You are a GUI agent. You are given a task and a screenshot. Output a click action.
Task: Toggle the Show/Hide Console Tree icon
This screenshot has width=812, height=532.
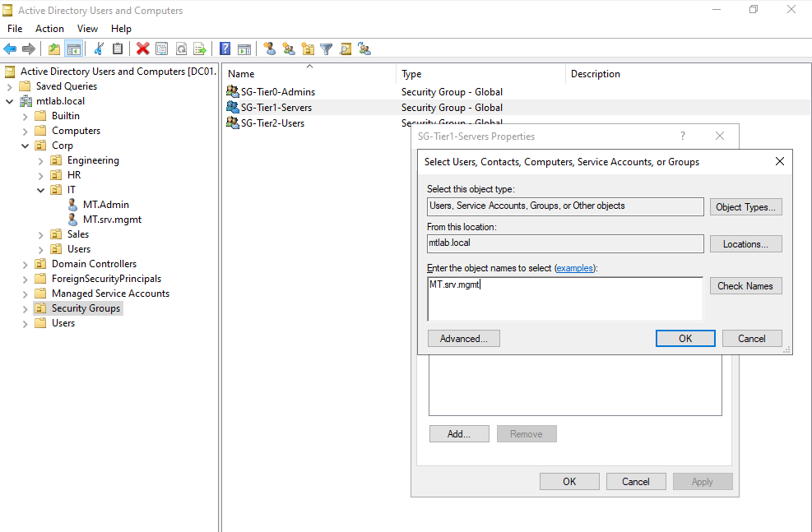point(73,49)
